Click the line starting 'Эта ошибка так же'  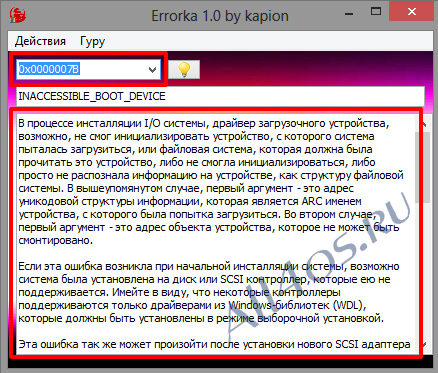pos(214,344)
